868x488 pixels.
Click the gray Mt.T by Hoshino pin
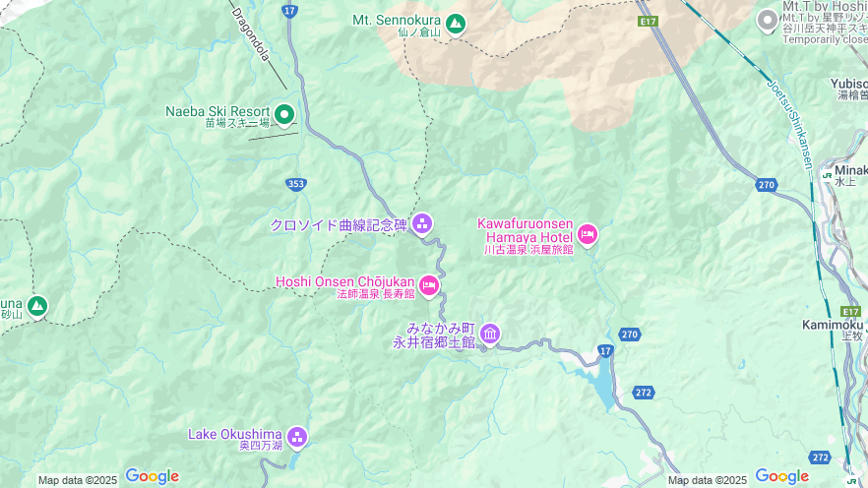coord(768,21)
